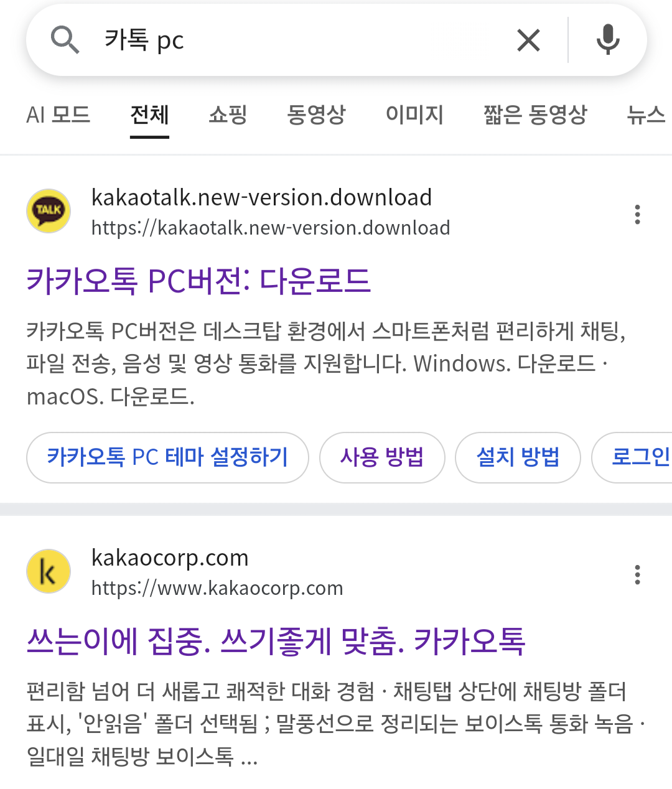The image size is (672, 789).
Task: Select the 짧은 동영상 tab
Action: tap(536, 114)
